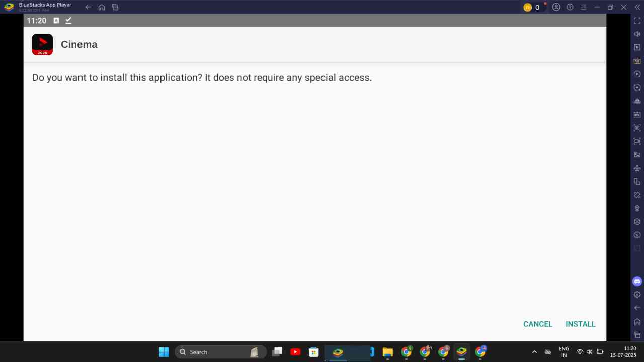This screenshot has height=362, width=644.
Task: Open Microsoft Store from the taskbar
Action: pyautogui.click(x=313, y=352)
